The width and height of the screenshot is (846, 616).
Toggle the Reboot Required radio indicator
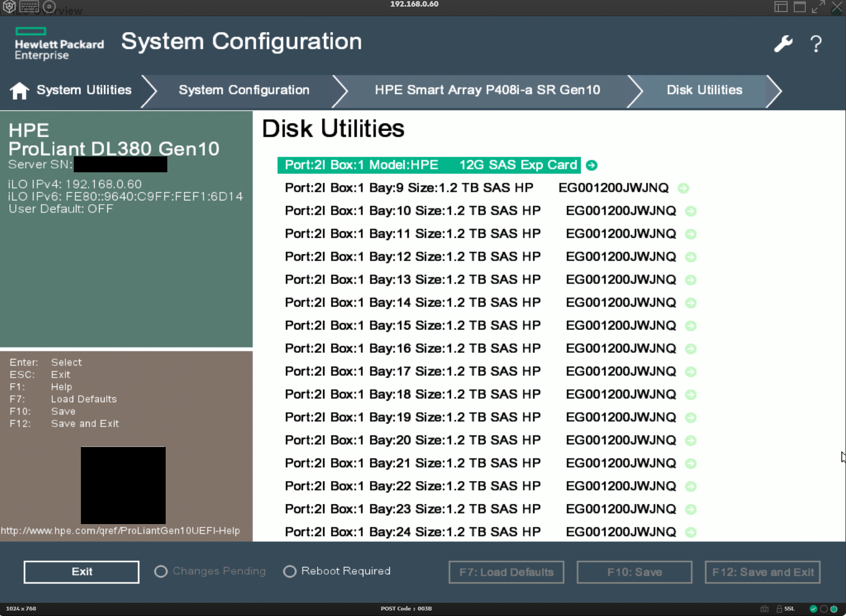(290, 571)
